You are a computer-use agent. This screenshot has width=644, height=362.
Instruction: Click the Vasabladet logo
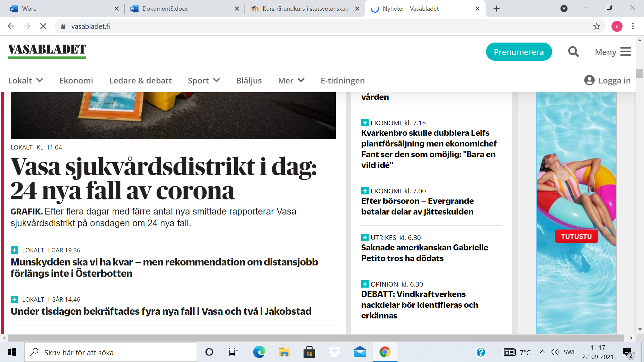47,51
